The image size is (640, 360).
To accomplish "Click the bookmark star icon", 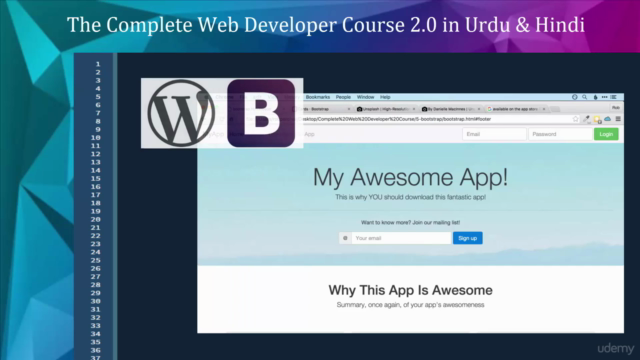I will (x=576, y=119).
